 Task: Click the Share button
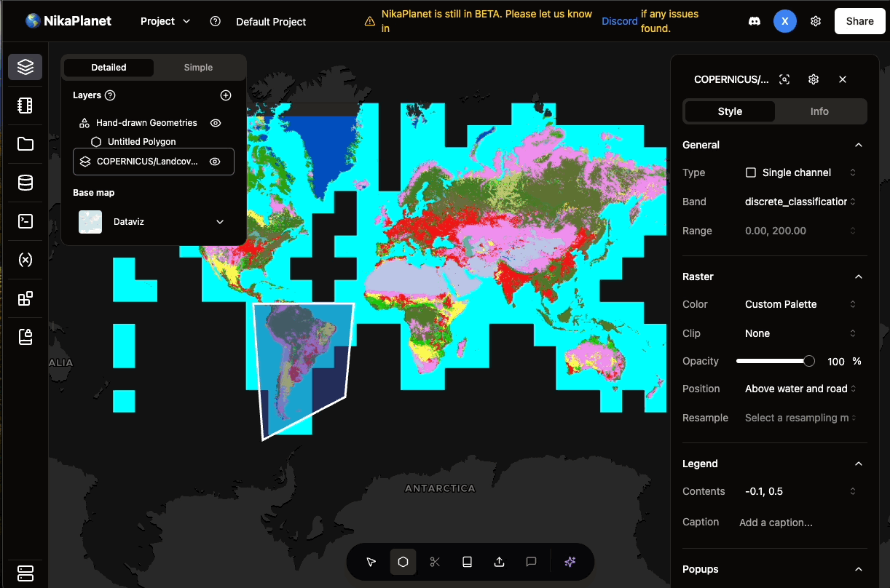click(x=859, y=21)
